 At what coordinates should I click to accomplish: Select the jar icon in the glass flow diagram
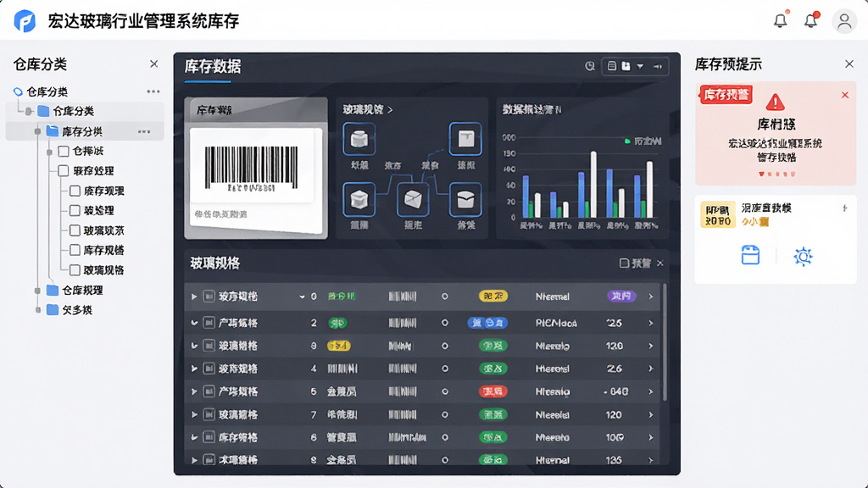click(359, 138)
